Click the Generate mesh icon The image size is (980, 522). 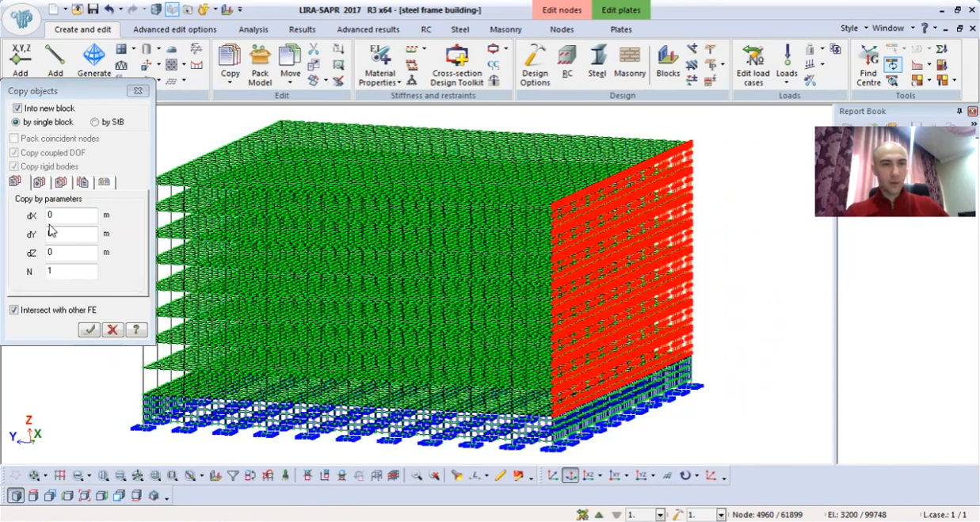[x=94, y=56]
